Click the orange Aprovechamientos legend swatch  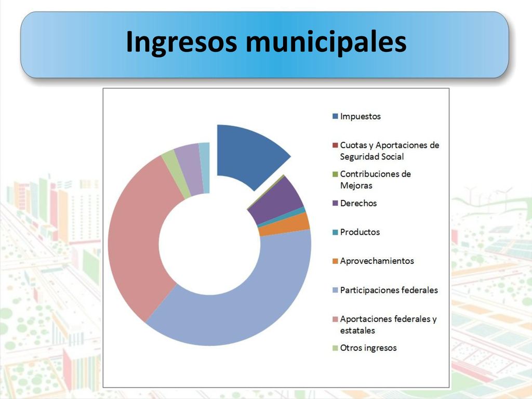(x=335, y=261)
